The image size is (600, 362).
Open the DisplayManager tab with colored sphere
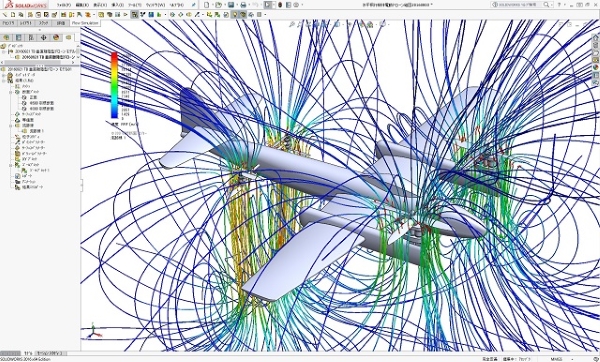click(56, 38)
